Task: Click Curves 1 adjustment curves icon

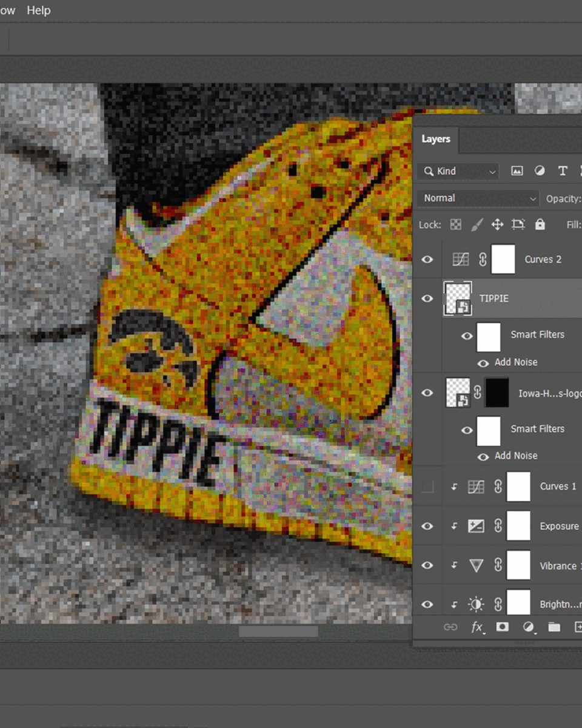Action: click(x=476, y=487)
